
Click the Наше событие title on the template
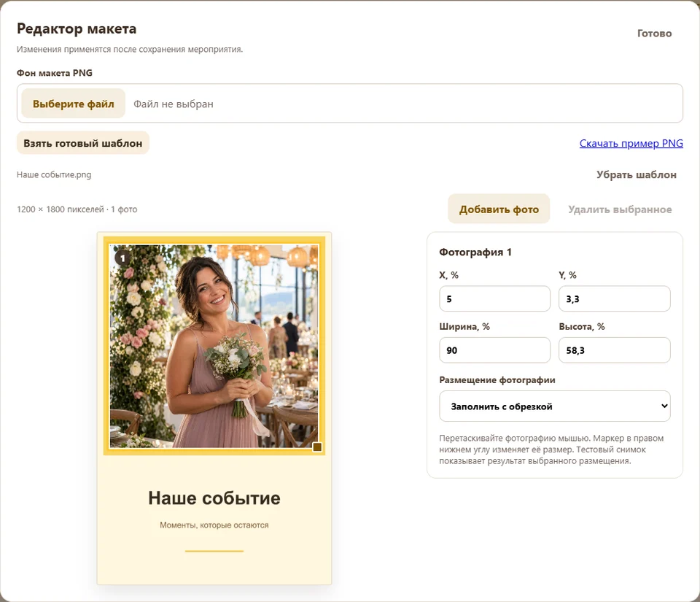[214, 498]
